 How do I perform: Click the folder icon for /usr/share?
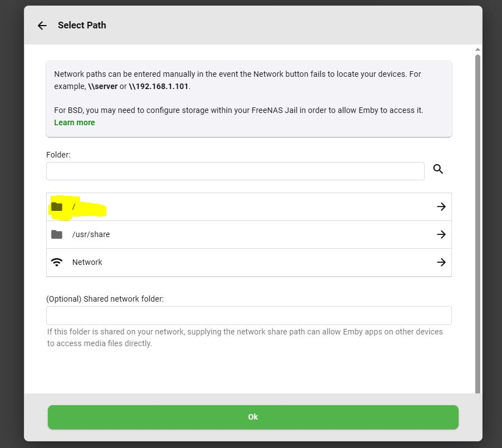(x=57, y=234)
